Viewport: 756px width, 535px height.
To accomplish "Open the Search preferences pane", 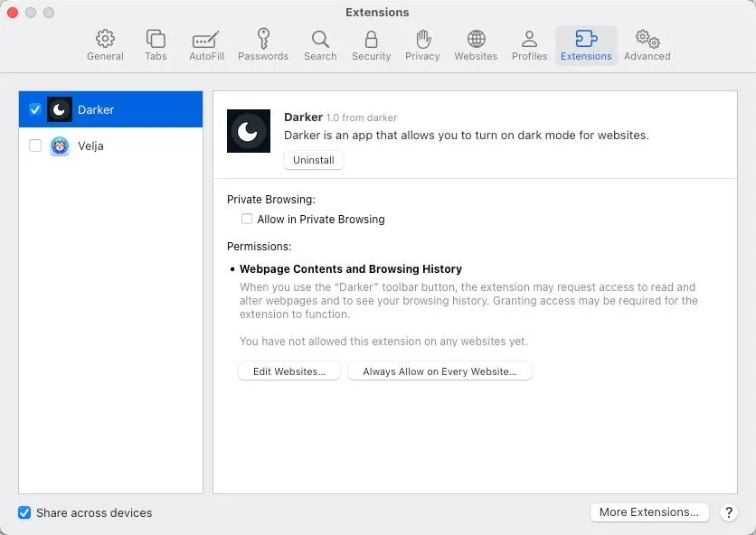I will pos(319,43).
